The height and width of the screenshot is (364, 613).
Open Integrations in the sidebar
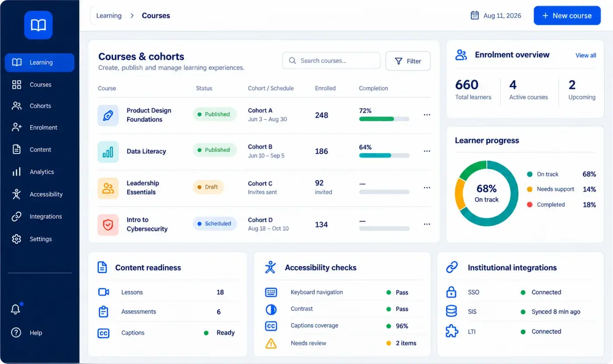click(x=39, y=217)
